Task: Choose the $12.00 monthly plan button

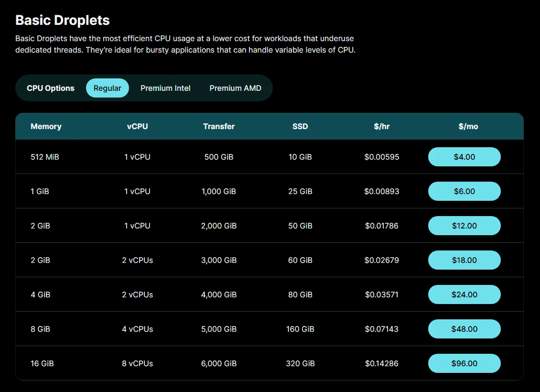Action: 464,226
